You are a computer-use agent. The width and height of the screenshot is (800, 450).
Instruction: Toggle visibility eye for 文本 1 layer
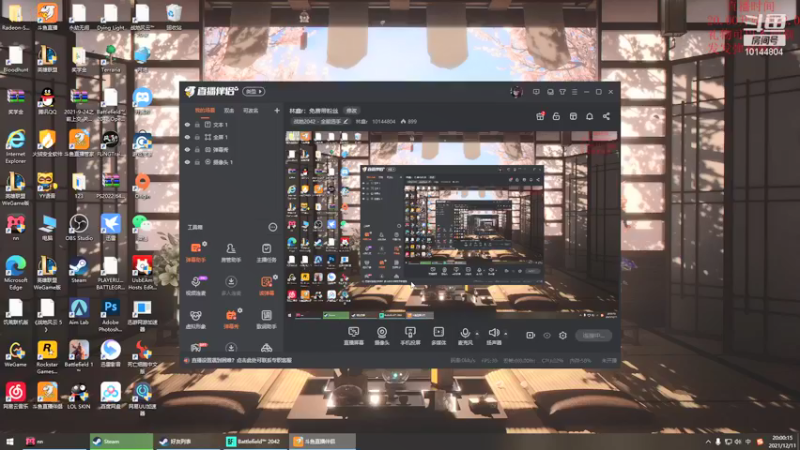[x=187, y=124]
